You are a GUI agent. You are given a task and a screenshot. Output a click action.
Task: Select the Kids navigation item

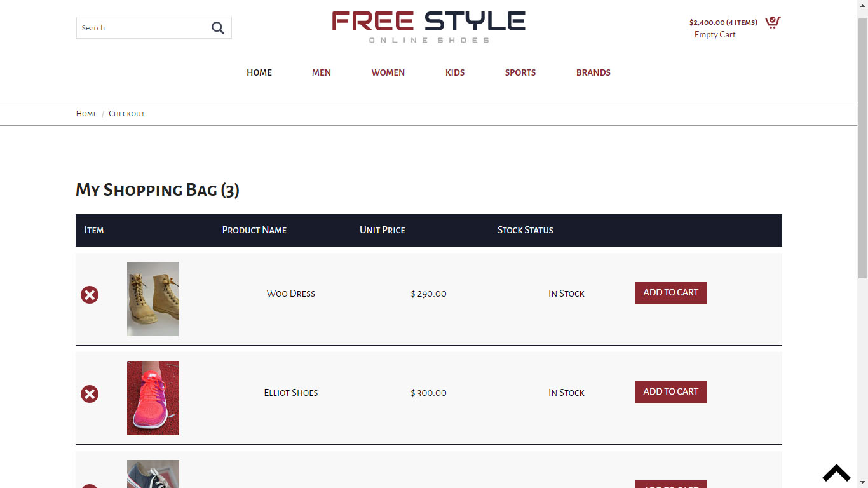455,72
